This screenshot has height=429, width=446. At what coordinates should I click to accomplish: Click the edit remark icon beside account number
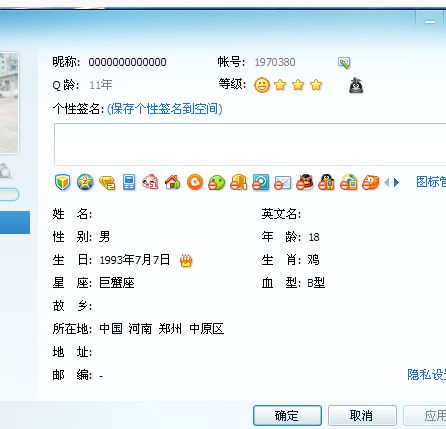(344, 63)
